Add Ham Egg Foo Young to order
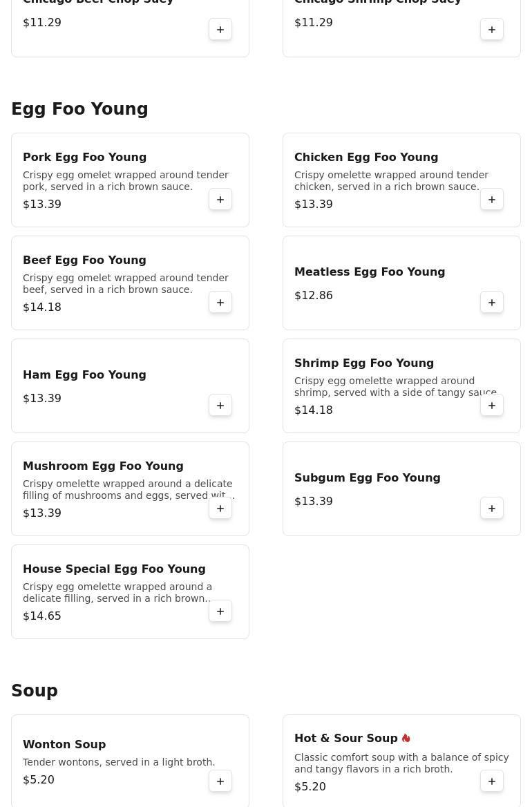 pyautogui.click(x=220, y=406)
